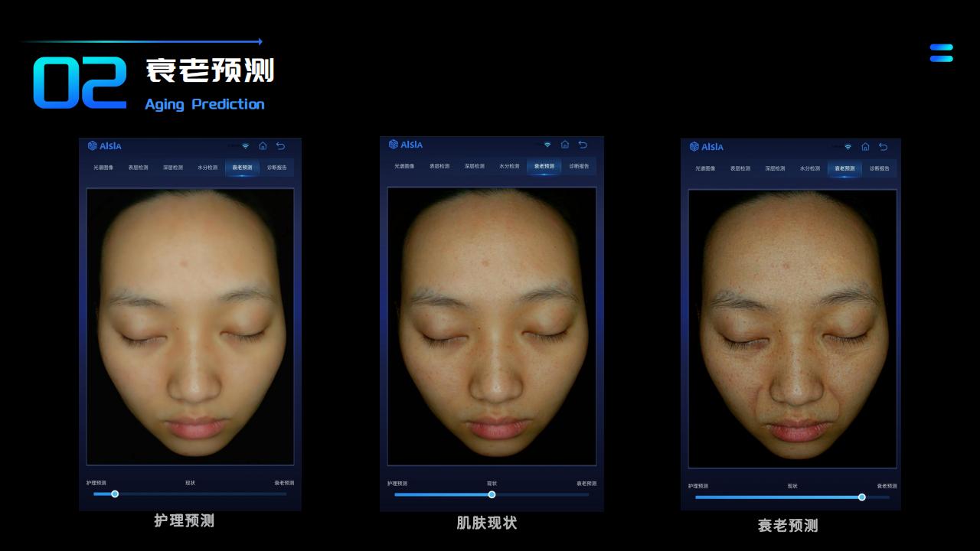Viewport: 980px width, 551px height.
Task: Click the face image on the 护理预测 screen
Action: (x=190, y=327)
